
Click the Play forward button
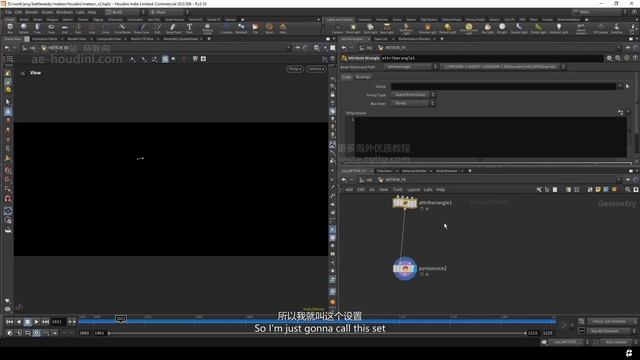(36, 322)
